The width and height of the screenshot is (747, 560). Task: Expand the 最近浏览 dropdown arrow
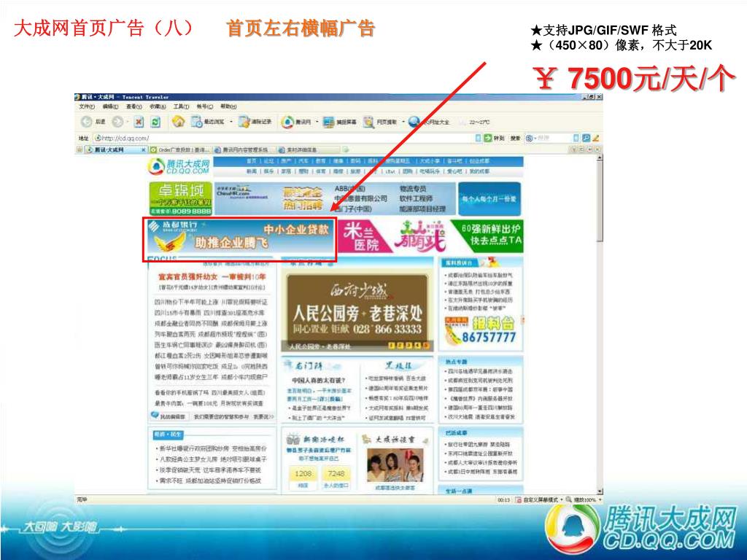[x=231, y=122]
